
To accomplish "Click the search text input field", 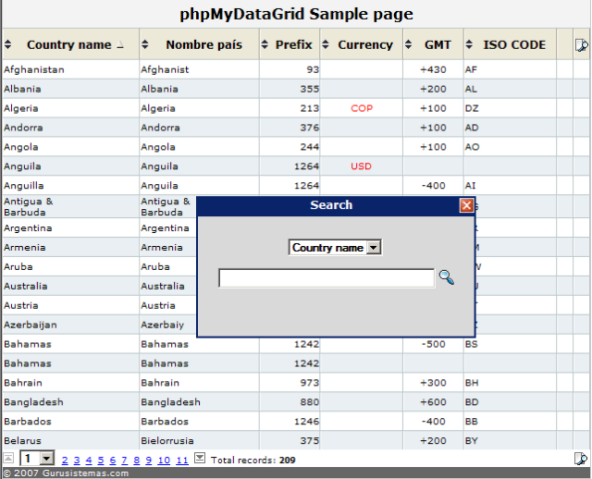I will [327, 278].
